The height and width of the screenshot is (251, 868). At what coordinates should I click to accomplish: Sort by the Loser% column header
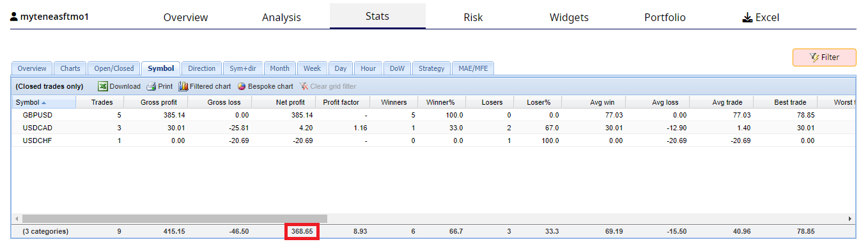tap(538, 102)
